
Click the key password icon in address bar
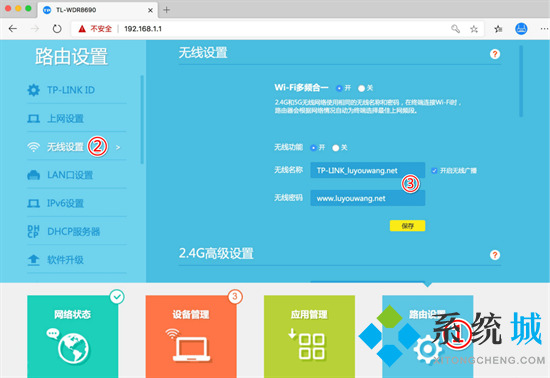point(455,29)
